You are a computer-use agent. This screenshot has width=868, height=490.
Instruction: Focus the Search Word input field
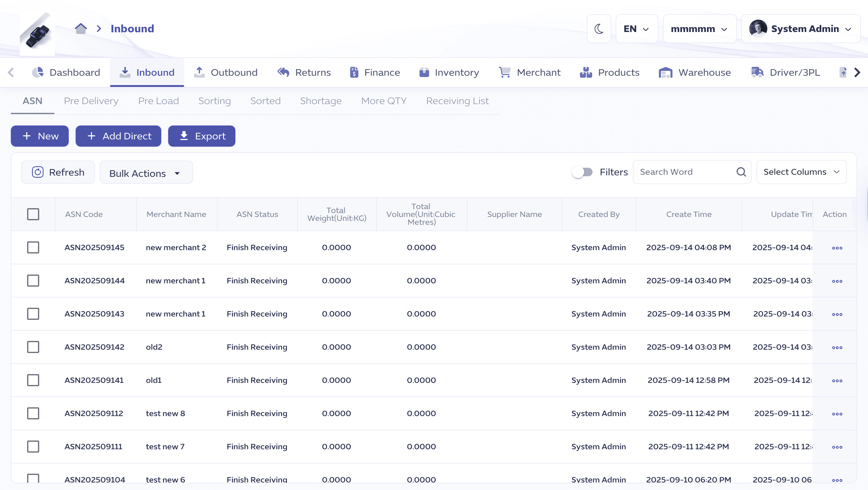coord(684,172)
